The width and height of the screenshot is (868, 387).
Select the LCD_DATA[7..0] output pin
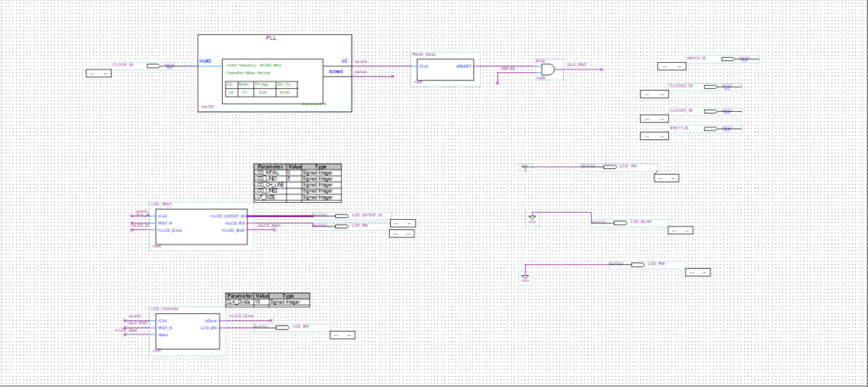tap(341, 216)
